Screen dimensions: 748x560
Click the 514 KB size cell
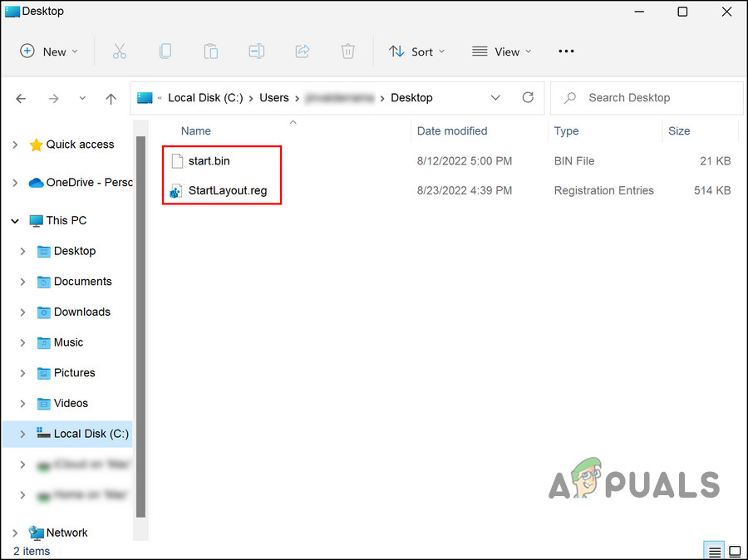point(712,191)
